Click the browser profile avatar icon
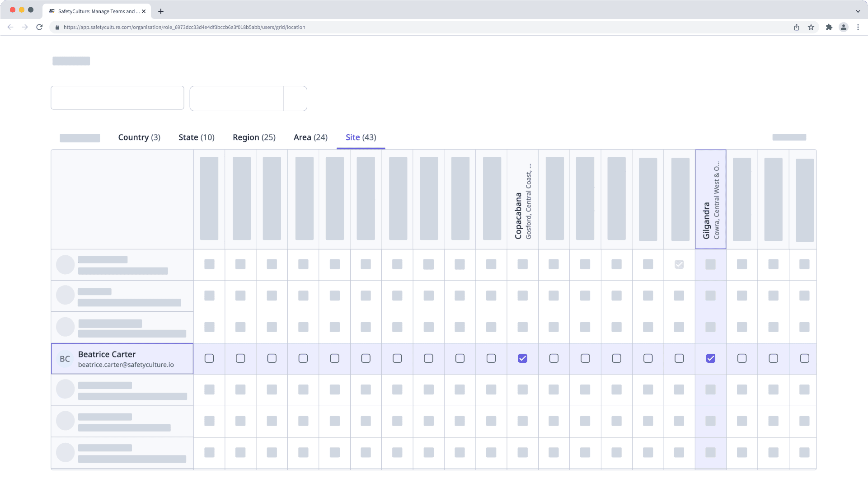The height and width of the screenshot is (488, 868). tap(844, 27)
